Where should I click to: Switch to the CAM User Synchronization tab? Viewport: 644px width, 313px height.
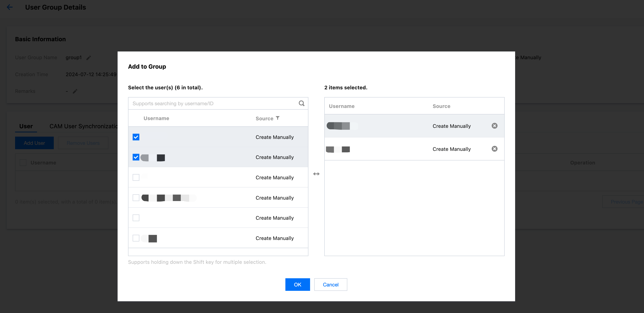coord(83,126)
